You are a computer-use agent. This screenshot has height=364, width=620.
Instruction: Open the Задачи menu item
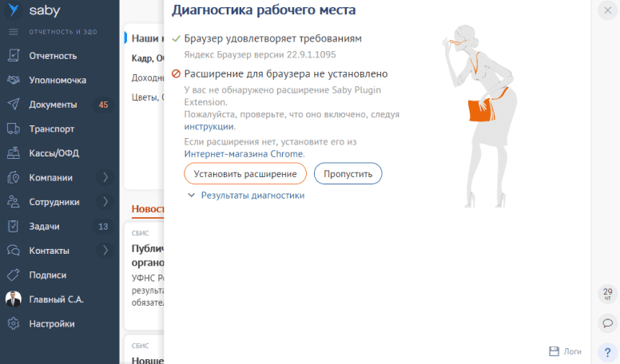(44, 227)
